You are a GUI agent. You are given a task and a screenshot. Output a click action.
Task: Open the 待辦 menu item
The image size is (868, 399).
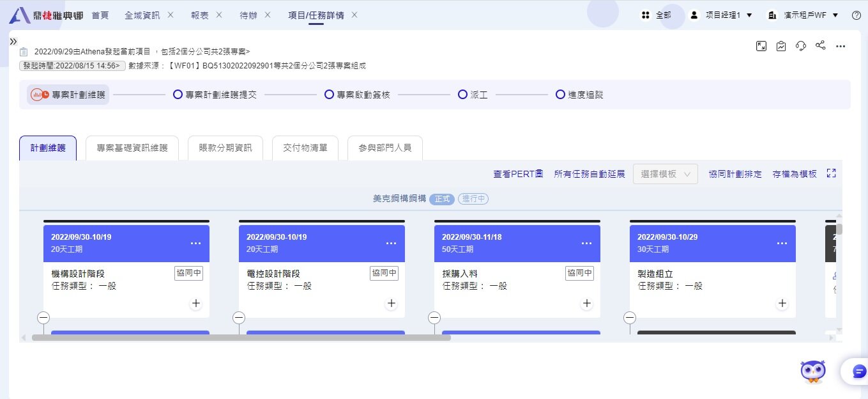[x=248, y=15]
